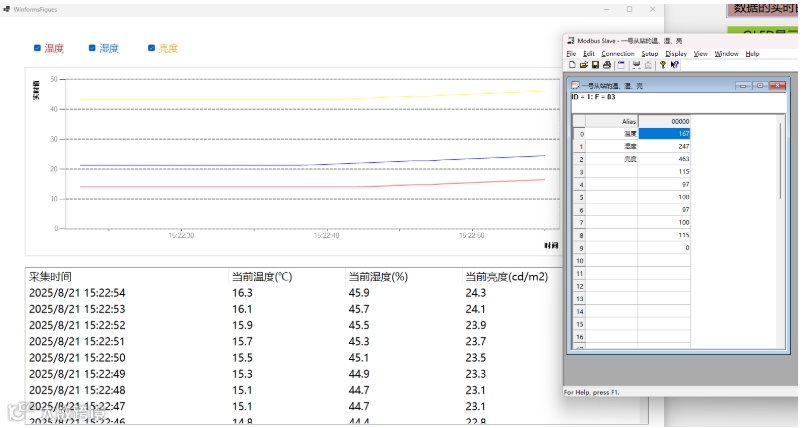Open the Window menu in Modbus Slave
The width and height of the screenshot is (803, 428).
pos(726,54)
